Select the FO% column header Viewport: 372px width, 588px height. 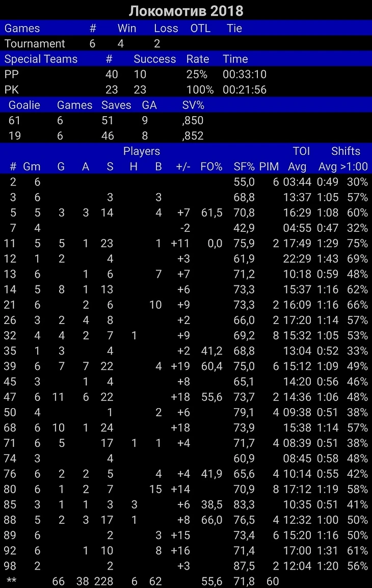coord(211,167)
